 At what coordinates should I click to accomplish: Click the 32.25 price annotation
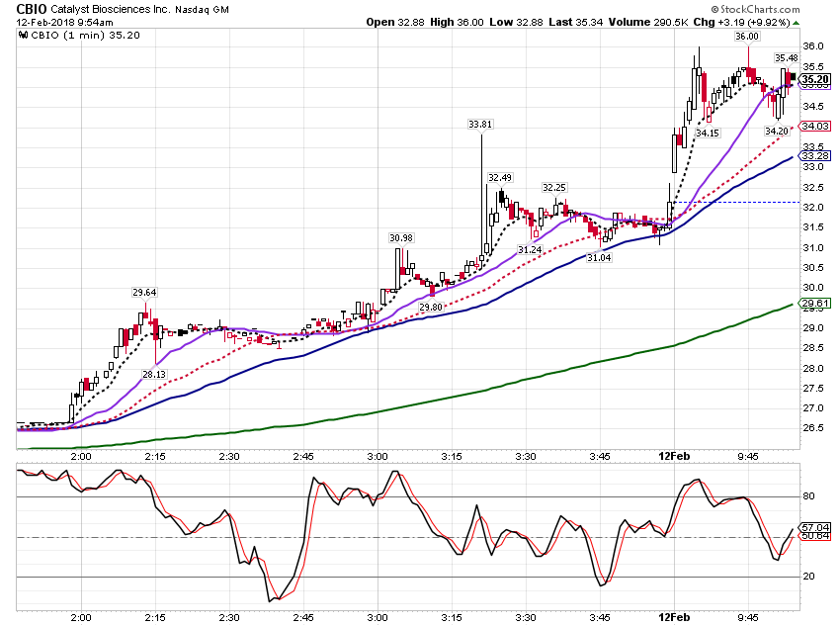pos(554,187)
